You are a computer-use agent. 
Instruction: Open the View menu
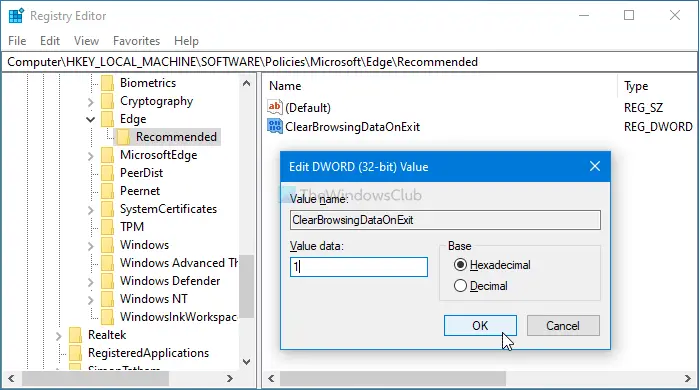[x=86, y=41]
